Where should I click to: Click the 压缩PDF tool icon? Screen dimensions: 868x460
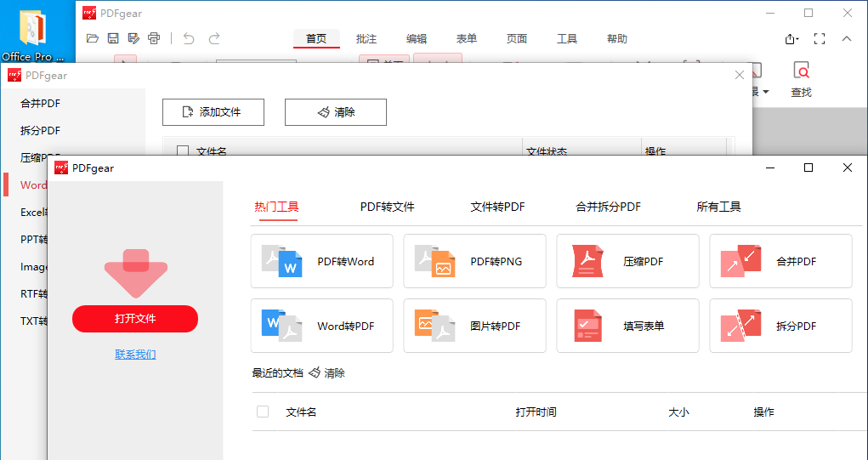[588, 261]
